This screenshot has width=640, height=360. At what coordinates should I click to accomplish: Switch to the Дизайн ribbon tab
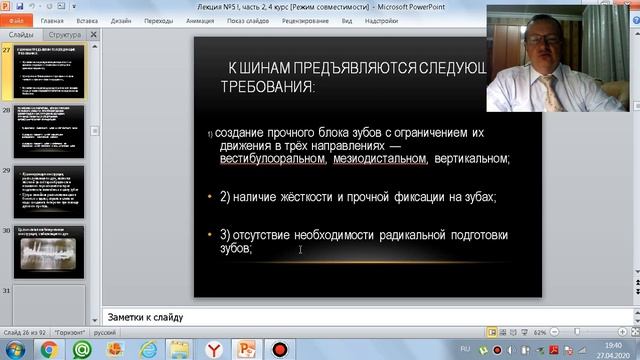(121, 21)
